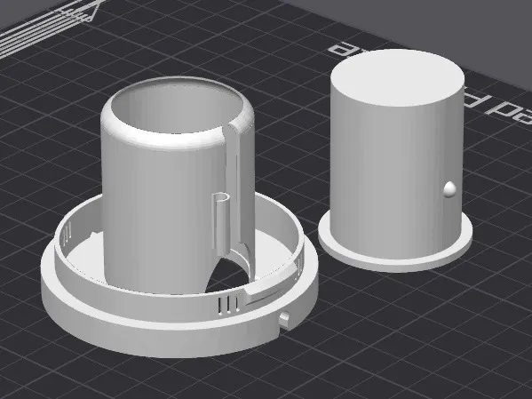This screenshot has height=399, width=532.
Task: Click the small vertical tube on the hollow cylinder
Action: pyautogui.click(x=221, y=223)
